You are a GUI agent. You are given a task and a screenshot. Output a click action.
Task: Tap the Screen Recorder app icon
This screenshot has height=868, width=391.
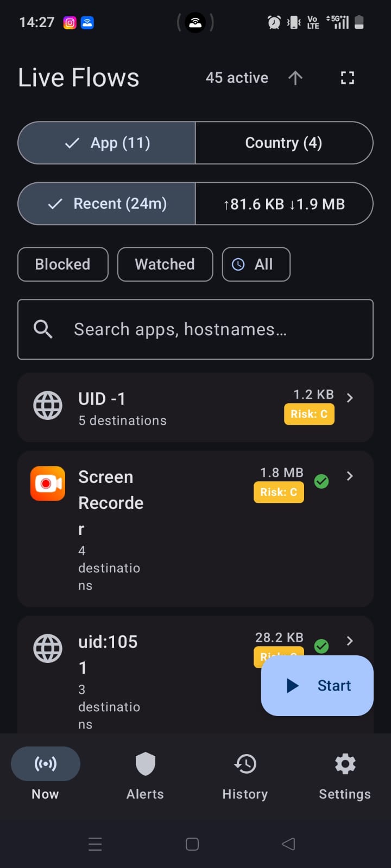coord(48,483)
